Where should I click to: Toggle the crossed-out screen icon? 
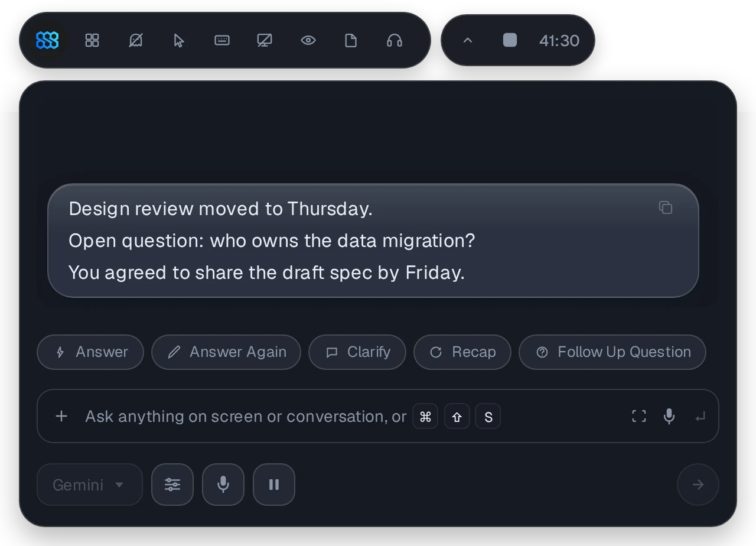265,40
